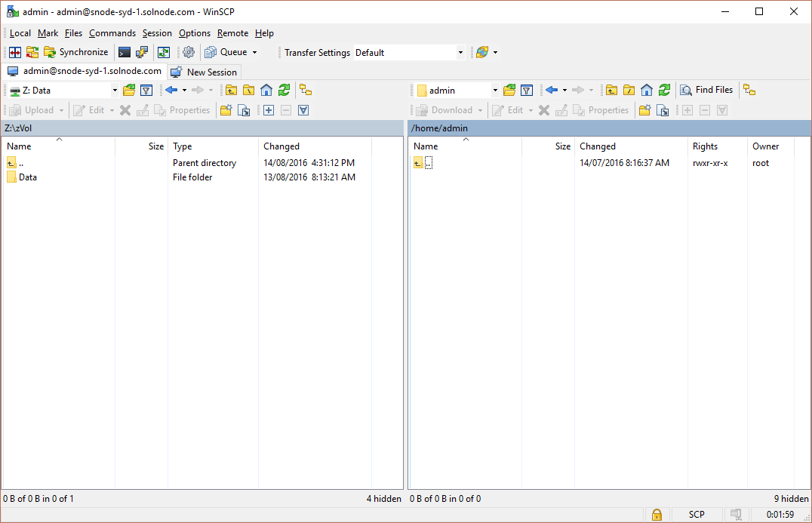Open the terminal console icon
The width and height of the screenshot is (812, 523).
tap(125, 52)
